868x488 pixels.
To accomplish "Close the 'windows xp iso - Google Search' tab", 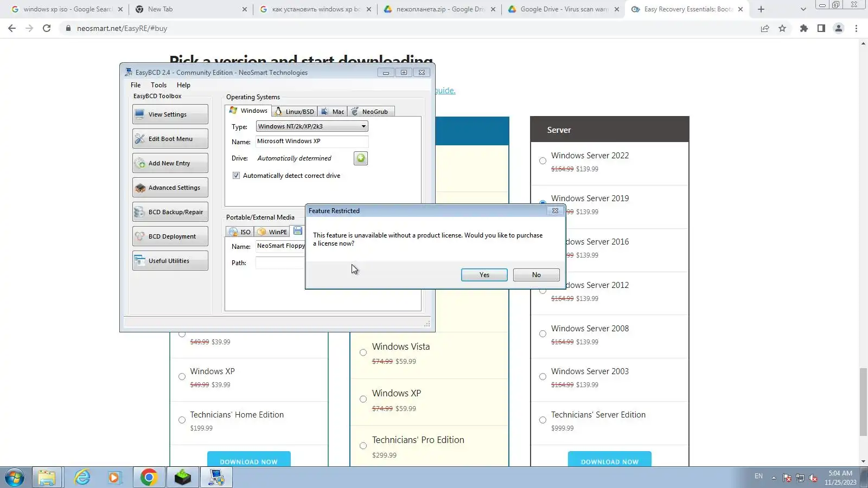I will [x=120, y=9].
